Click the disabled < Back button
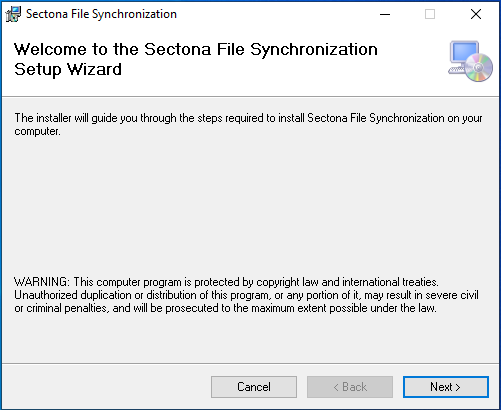The image size is (501, 410). click(350, 387)
